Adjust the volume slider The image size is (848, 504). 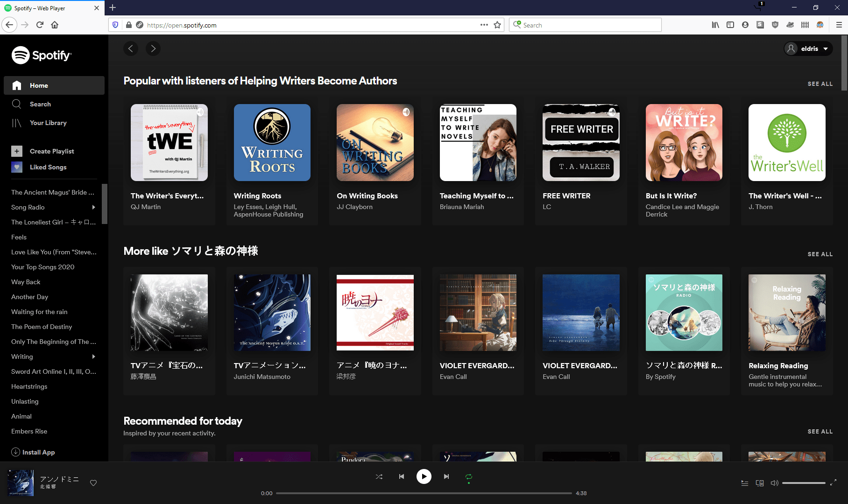[x=804, y=483]
